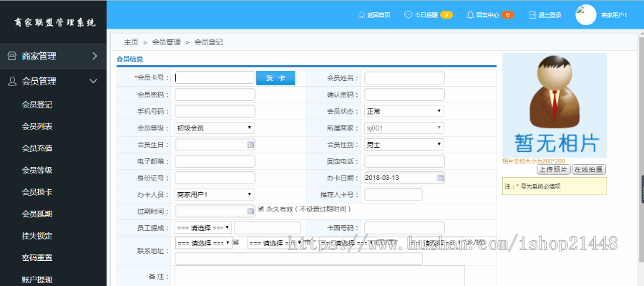Expand the 商家管理 sidebar section
This screenshot has height=286, width=644.
tap(54, 56)
